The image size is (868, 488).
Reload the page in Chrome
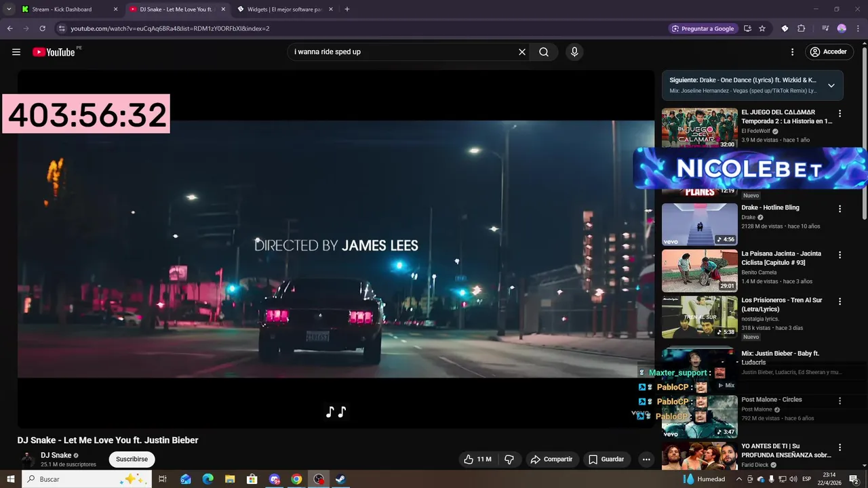42,28
